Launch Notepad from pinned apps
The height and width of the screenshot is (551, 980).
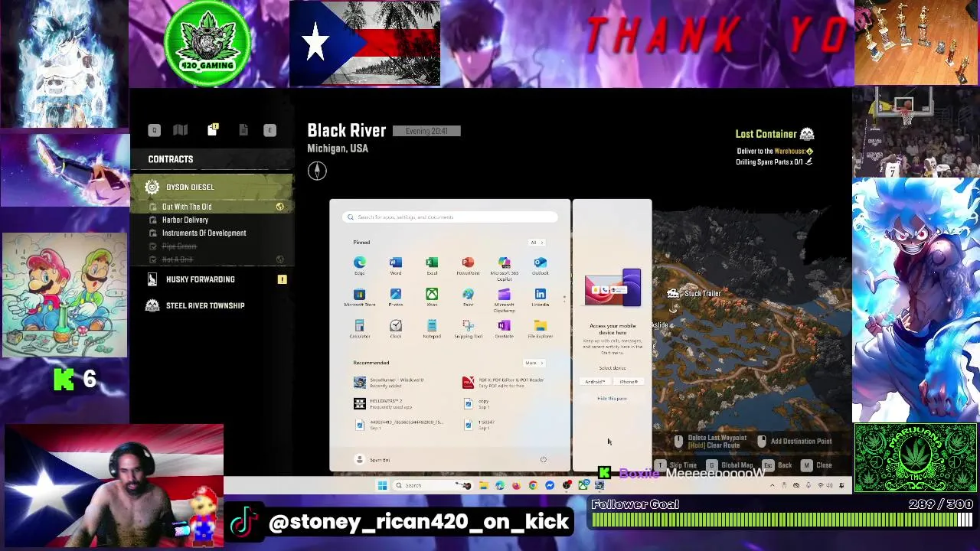(432, 329)
